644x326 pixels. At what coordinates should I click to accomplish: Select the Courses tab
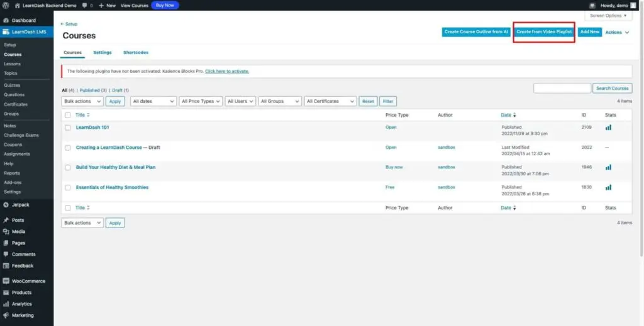point(73,53)
